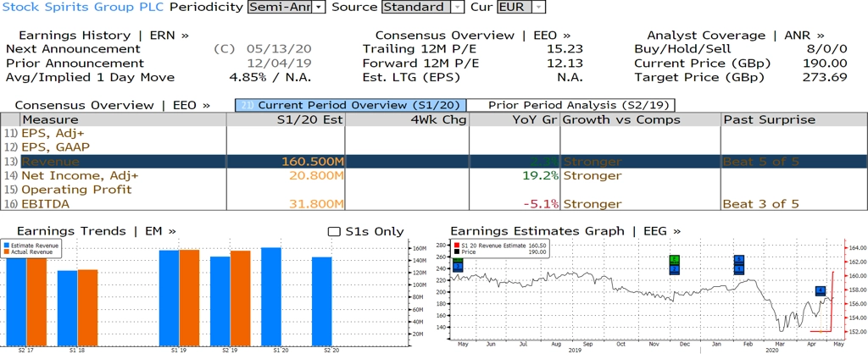Click the Stock Spirits Group PLC title

[84, 7]
